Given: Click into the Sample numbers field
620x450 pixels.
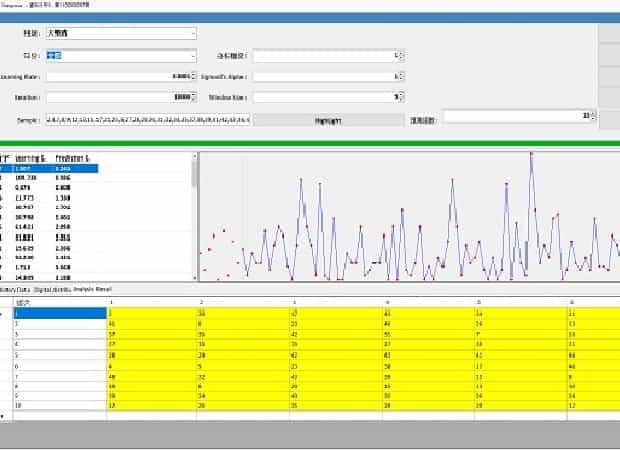Looking at the screenshot, I should pos(145,118).
